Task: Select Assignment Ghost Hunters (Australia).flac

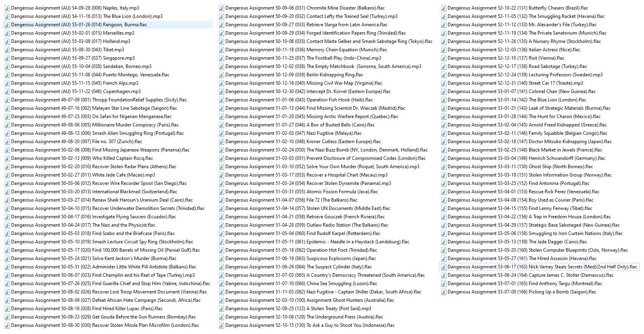Action: click(x=310, y=300)
